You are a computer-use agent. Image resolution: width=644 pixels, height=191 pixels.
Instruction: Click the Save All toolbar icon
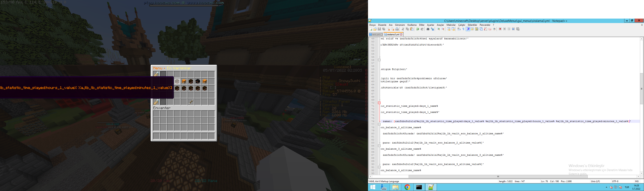384,29
